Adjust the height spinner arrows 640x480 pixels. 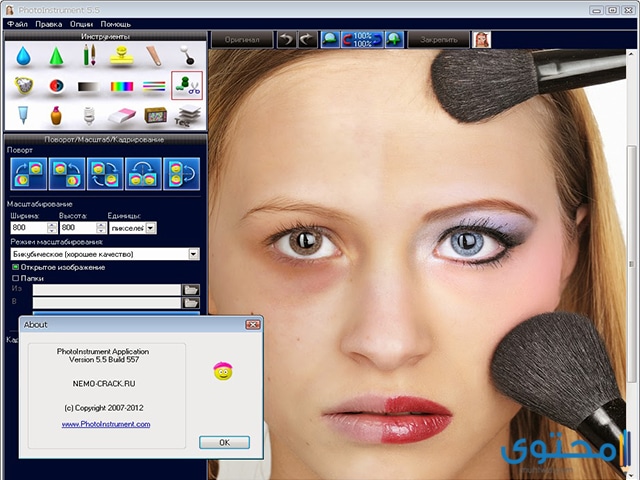(x=101, y=228)
